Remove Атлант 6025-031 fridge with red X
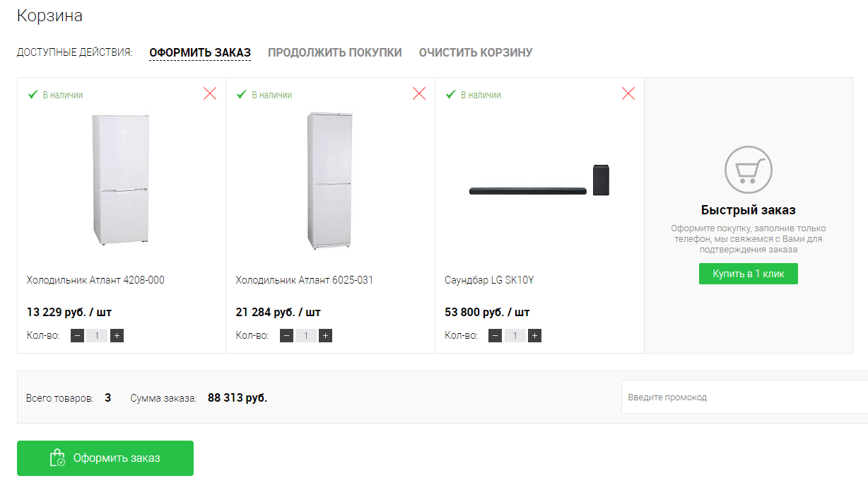Viewport: 868px width, 488px height. point(419,93)
